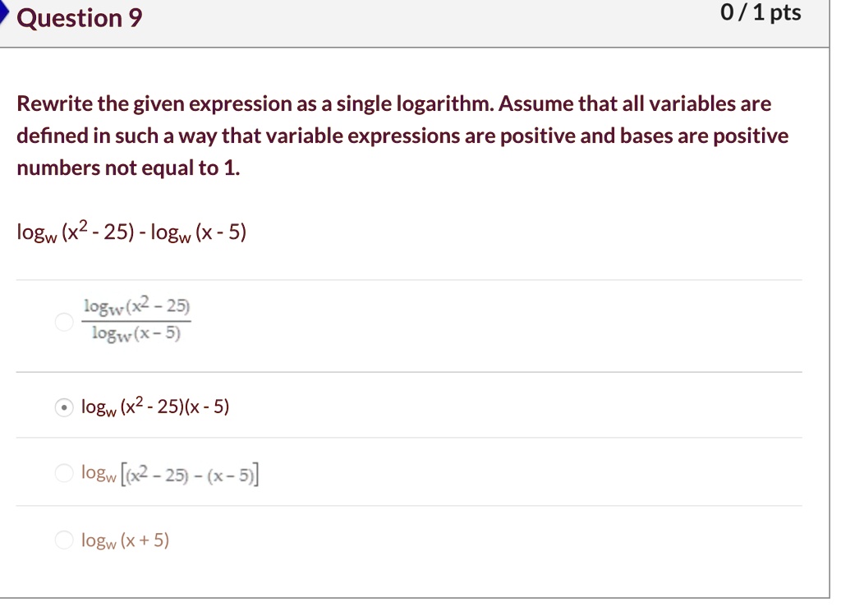
Task: Click the blue arrow marker beside Question 9
Action: click(x=4, y=11)
